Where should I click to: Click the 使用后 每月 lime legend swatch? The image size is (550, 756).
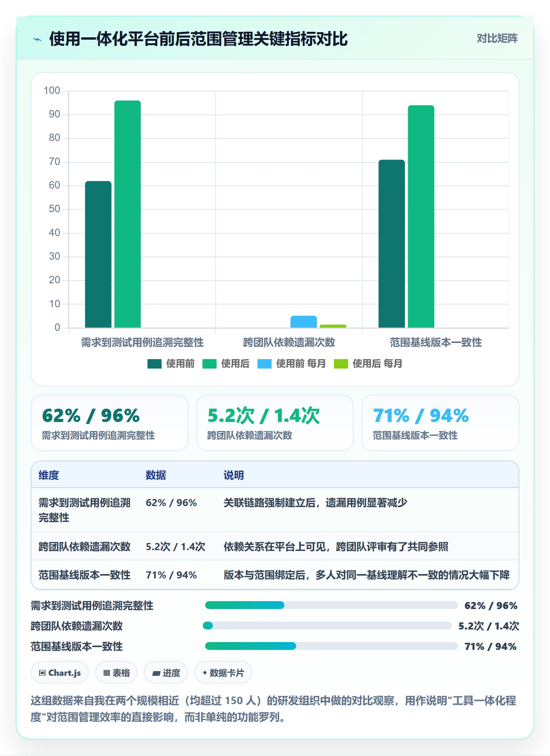pyautogui.click(x=341, y=364)
